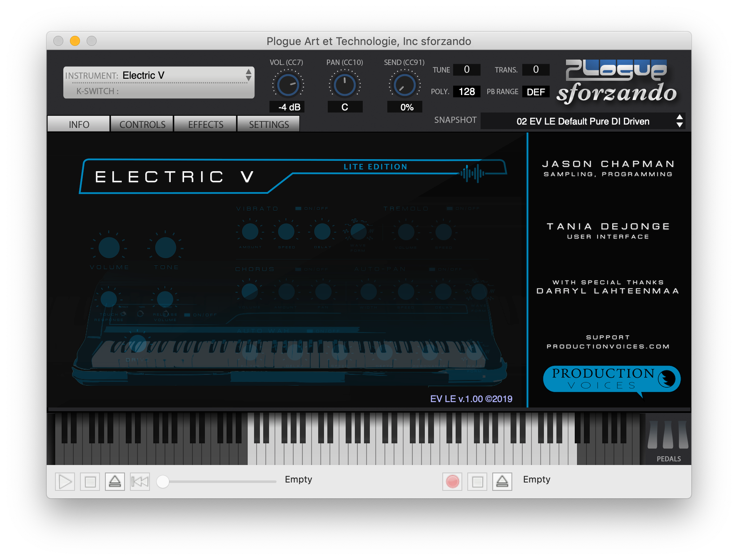Click the player Play button

65,482
